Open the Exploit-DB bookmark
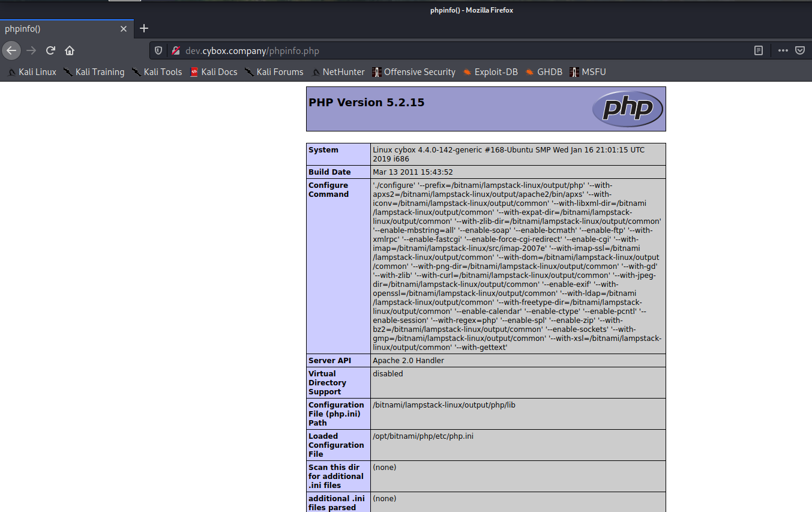812x512 pixels. click(490, 72)
